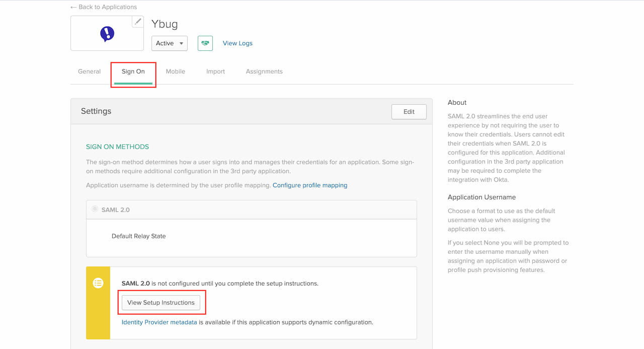644x349 pixels.
Task: Click the Edit settings button
Action: 409,112
